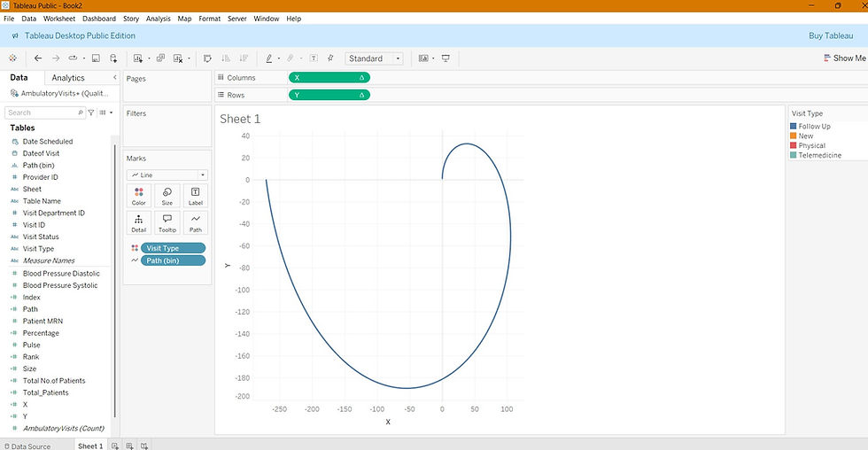Open the mark type Line dropdown

click(x=167, y=175)
